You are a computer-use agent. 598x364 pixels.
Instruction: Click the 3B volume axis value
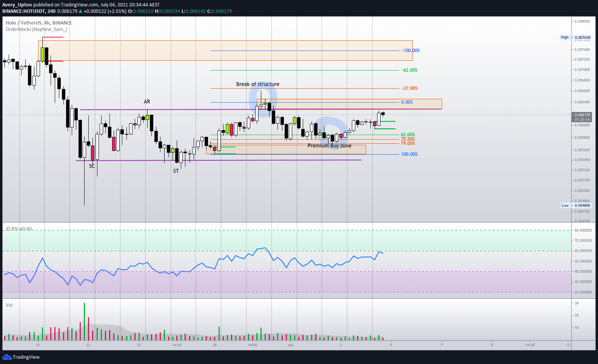[x=576, y=303]
